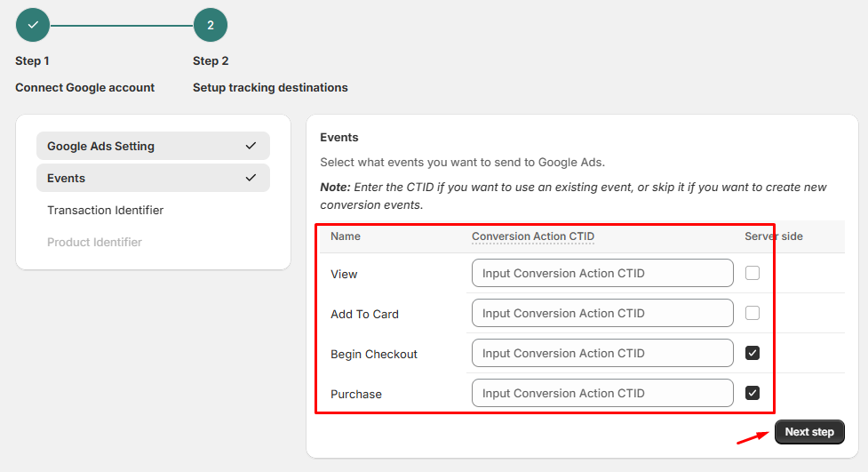Viewport: 868px width, 472px height.
Task: Click the Purchase row label
Action: pos(356,394)
